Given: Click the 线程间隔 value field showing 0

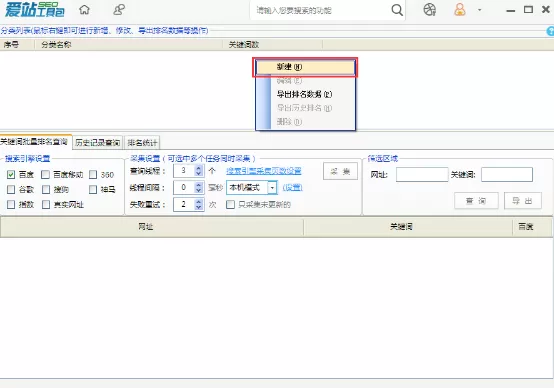Looking at the screenshot, I should (184, 188).
